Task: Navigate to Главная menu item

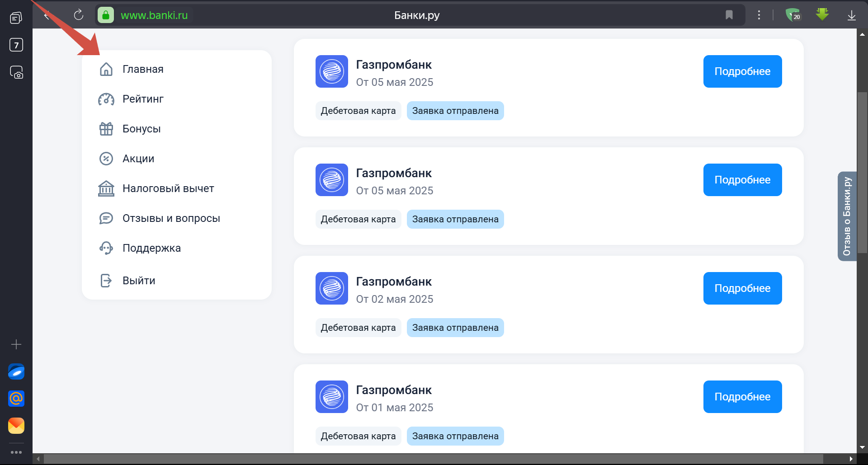Action: (143, 69)
